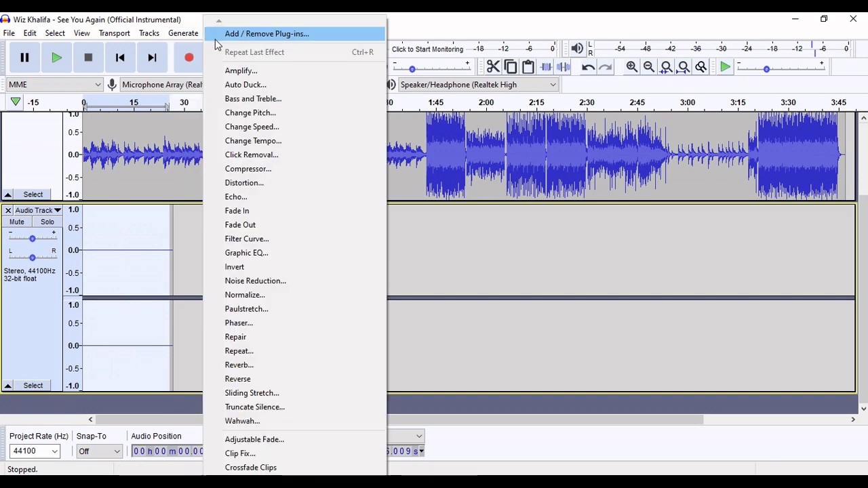Click the Skip to End button
868x488 pixels.
tap(152, 58)
